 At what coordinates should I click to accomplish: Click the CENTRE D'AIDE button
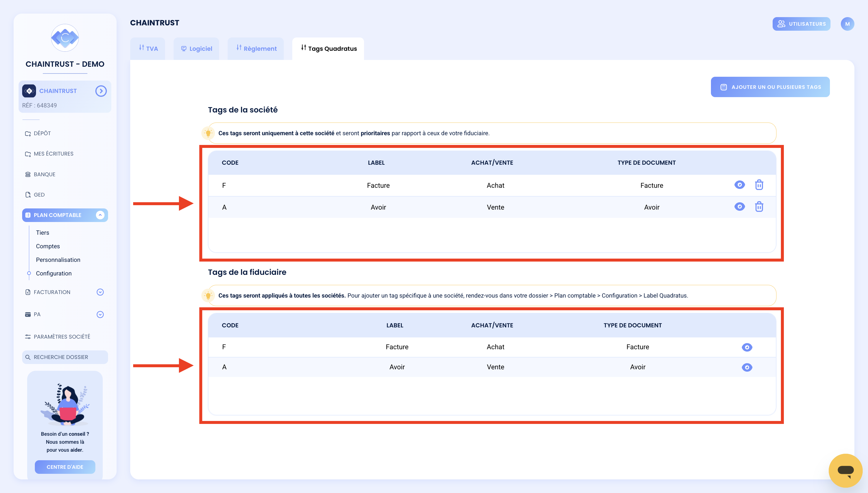pyautogui.click(x=65, y=467)
